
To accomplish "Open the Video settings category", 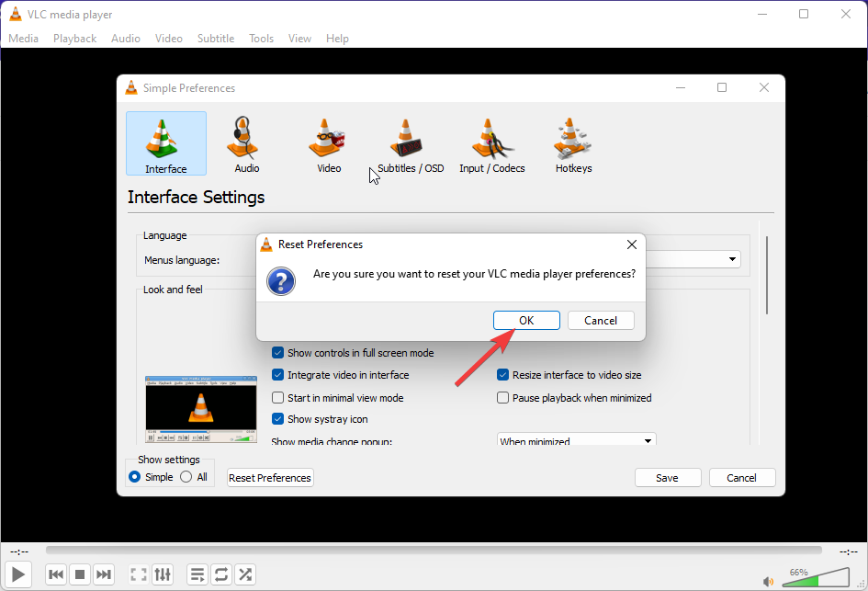I will (x=329, y=143).
